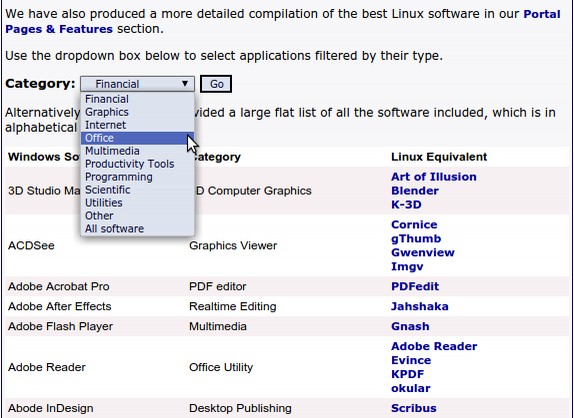The width and height of the screenshot is (574, 418).
Task: Select Office in the category dropdown list
Action: 137,138
